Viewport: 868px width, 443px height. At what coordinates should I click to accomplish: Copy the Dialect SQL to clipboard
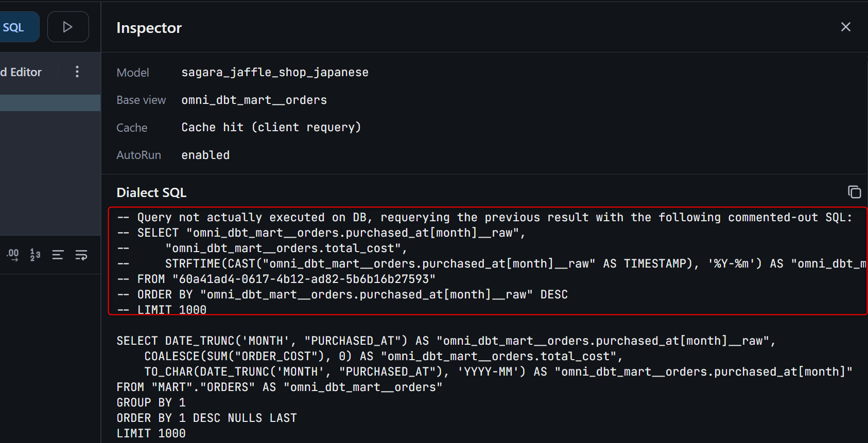tap(854, 192)
